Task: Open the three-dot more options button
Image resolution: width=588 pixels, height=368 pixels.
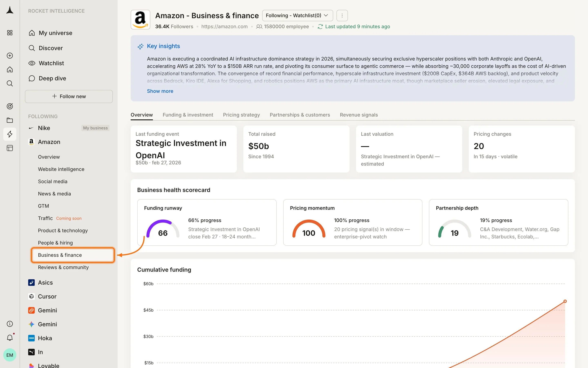Action: coord(342,15)
